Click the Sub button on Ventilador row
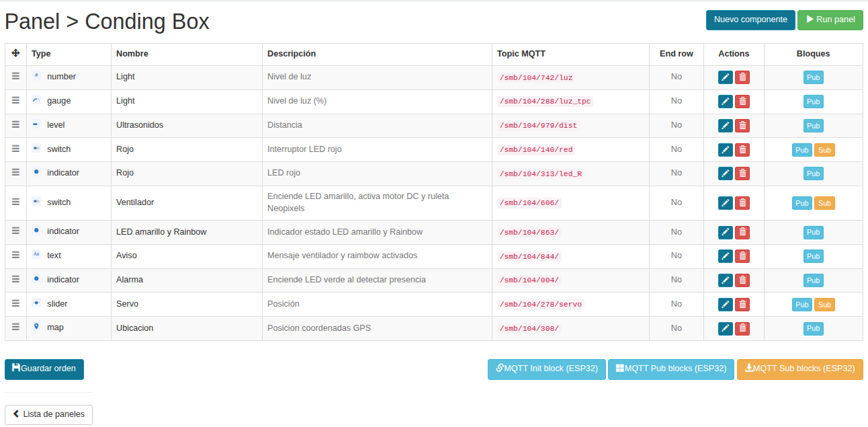This screenshot has height=427, width=868. click(x=824, y=203)
